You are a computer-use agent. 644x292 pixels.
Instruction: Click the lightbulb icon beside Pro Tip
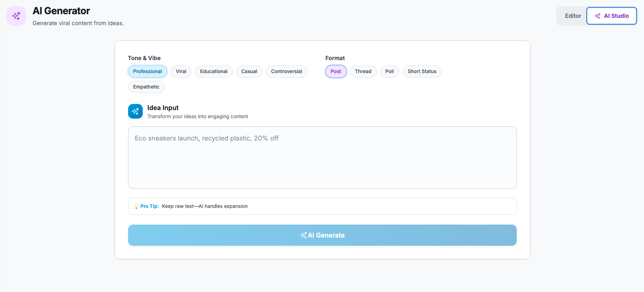pyautogui.click(x=136, y=206)
